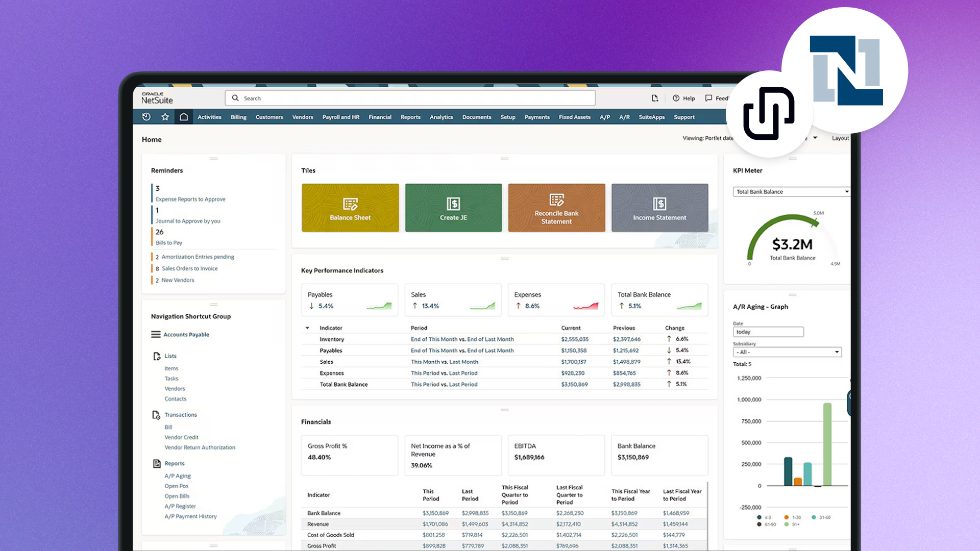Open the A/P Payment History link
This screenshot has width=980, height=551.
pyautogui.click(x=190, y=517)
